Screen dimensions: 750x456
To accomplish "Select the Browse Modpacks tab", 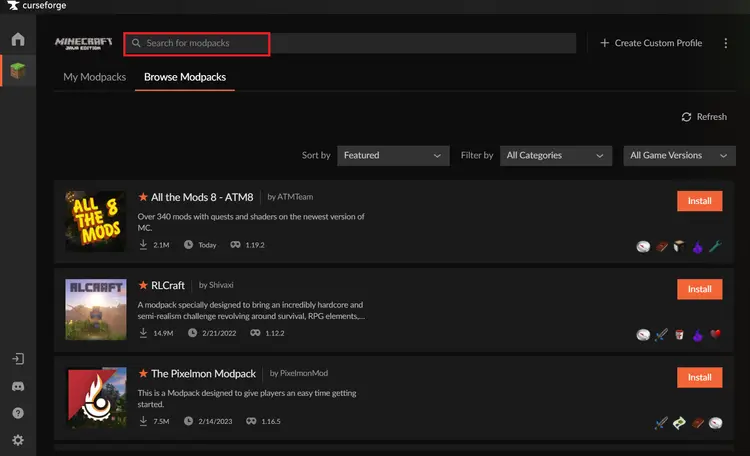I will point(185,77).
